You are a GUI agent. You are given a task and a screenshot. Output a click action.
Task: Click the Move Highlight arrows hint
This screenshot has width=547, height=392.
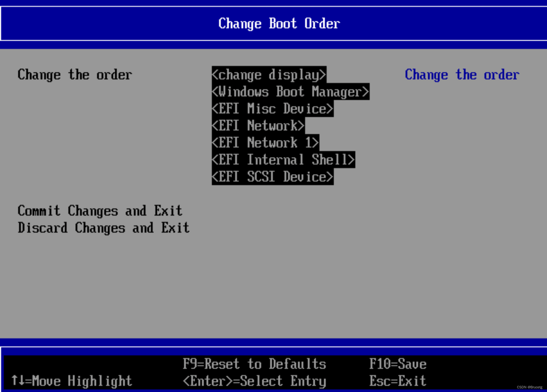point(71,381)
